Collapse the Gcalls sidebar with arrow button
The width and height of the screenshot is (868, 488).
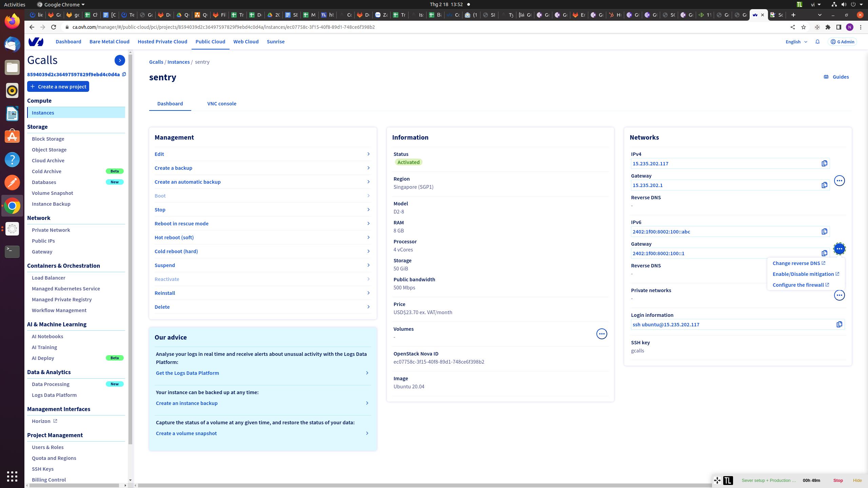point(120,60)
